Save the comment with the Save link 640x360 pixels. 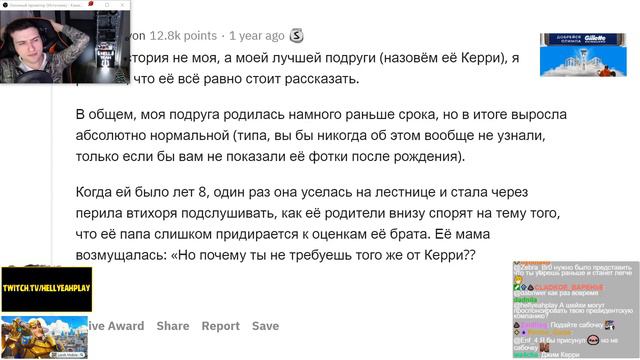265,326
